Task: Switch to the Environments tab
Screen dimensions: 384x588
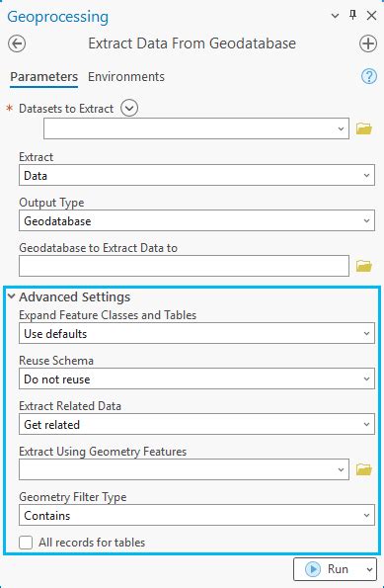Action: [126, 76]
